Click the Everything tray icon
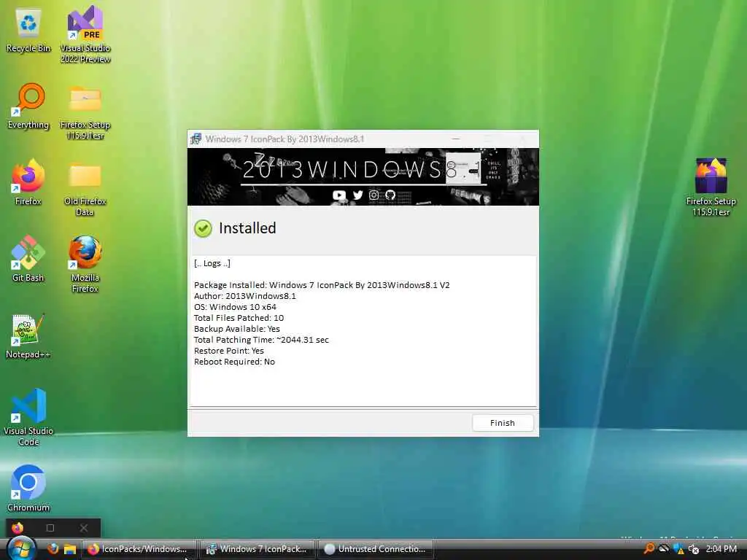Image resolution: width=747 pixels, height=560 pixels. 649,548
